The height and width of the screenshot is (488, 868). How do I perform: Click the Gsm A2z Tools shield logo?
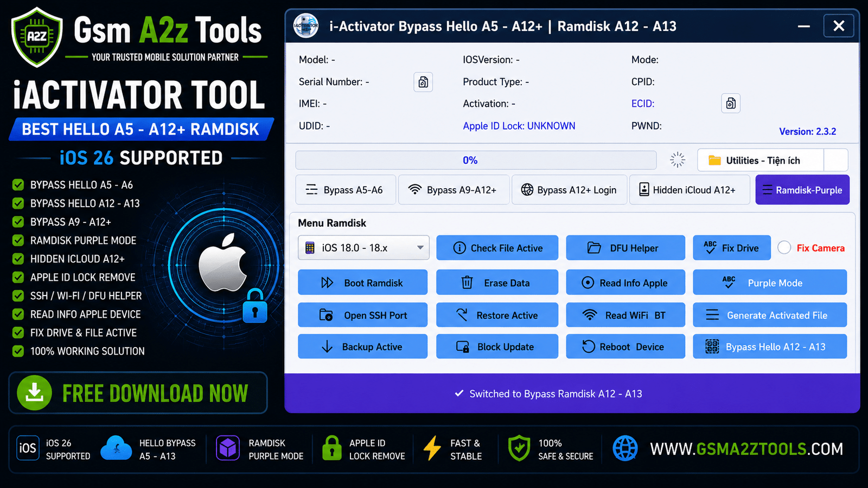pyautogui.click(x=37, y=37)
